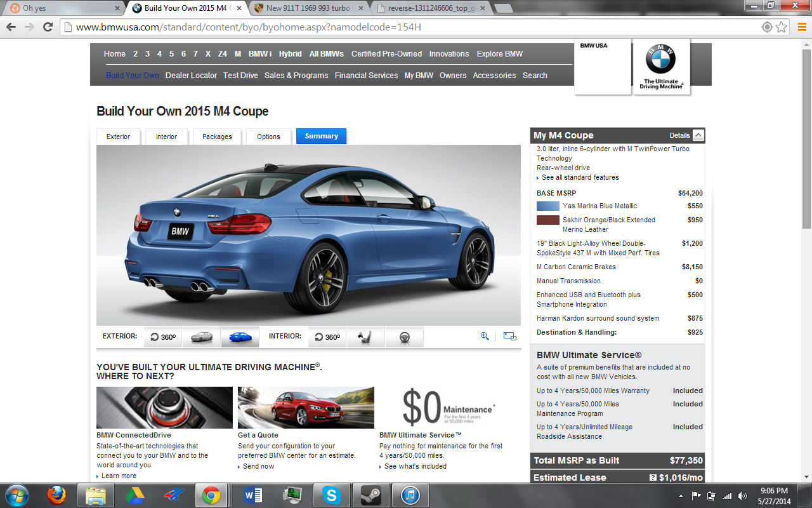Image resolution: width=812 pixels, height=508 pixels.
Task: Open Firefox from the taskbar
Action: (56, 495)
